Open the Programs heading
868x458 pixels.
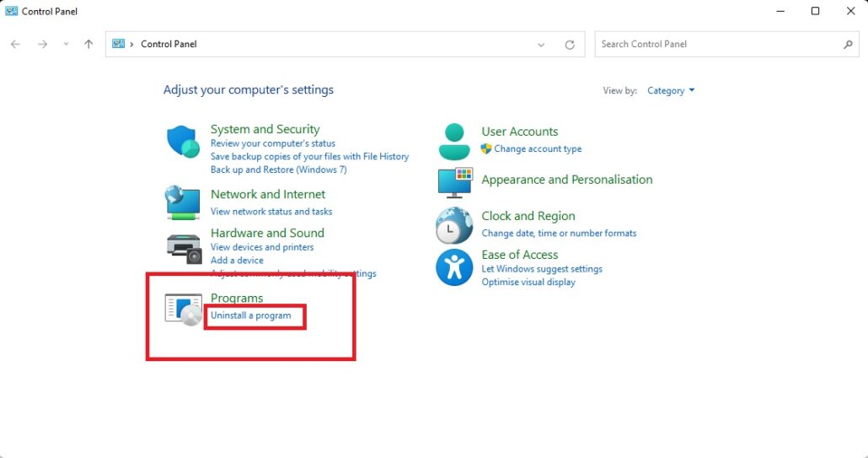[237, 298]
